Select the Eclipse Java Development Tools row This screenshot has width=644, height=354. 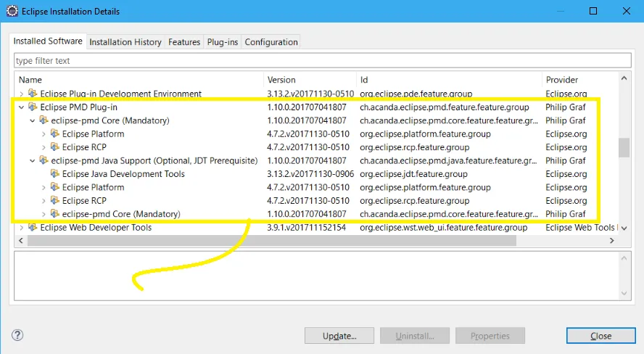317,174
